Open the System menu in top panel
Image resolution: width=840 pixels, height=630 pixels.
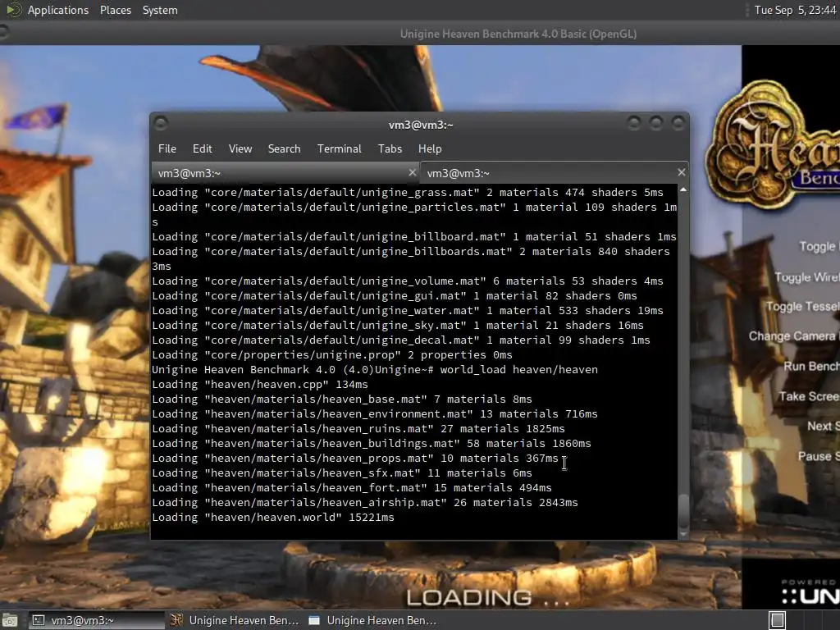(160, 10)
